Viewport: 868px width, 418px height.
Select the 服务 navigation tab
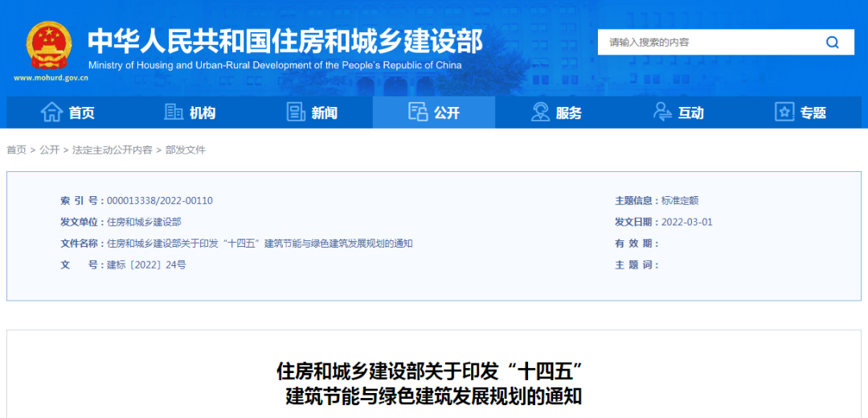point(568,113)
